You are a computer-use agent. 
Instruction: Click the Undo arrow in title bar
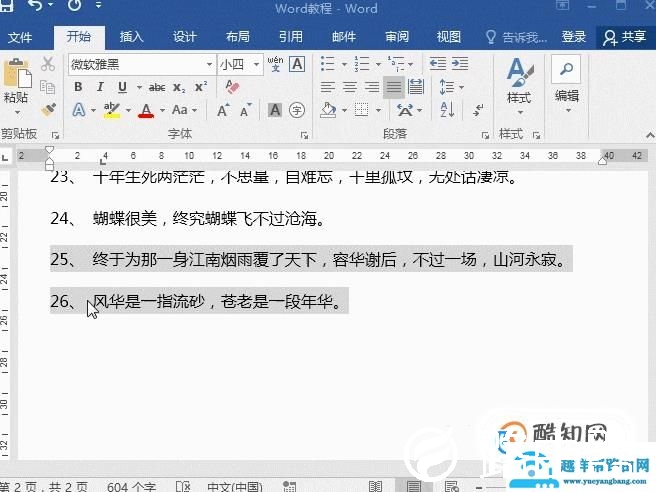(x=36, y=6)
